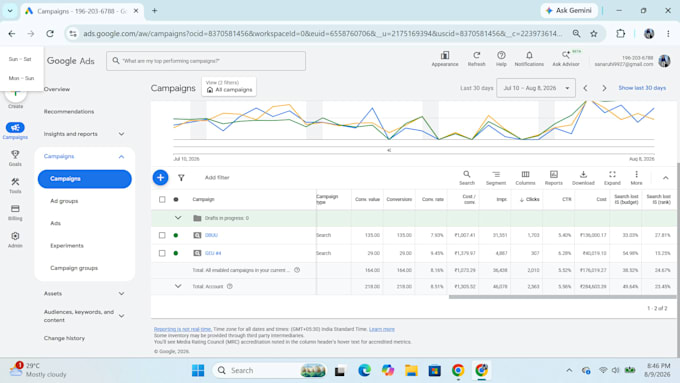
Task: Click the Refresh icon
Action: [476, 59]
